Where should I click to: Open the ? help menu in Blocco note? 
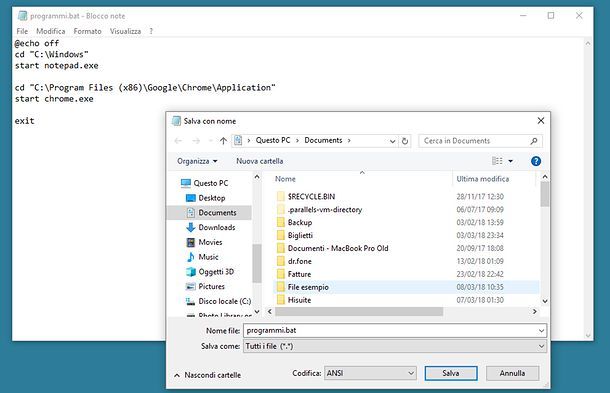(x=151, y=31)
